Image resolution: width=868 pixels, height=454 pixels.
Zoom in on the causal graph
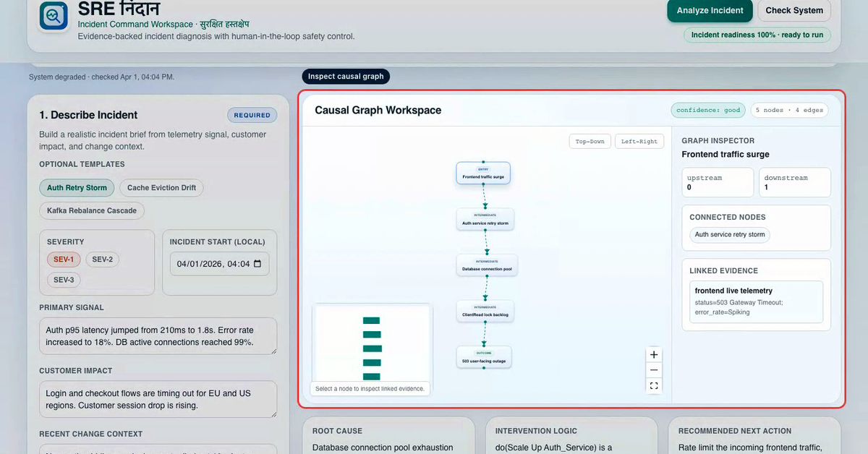click(x=654, y=355)
